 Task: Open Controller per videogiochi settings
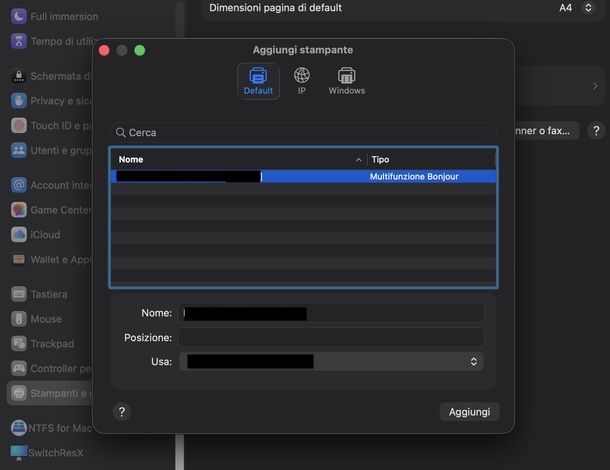[x=51, y=368]
